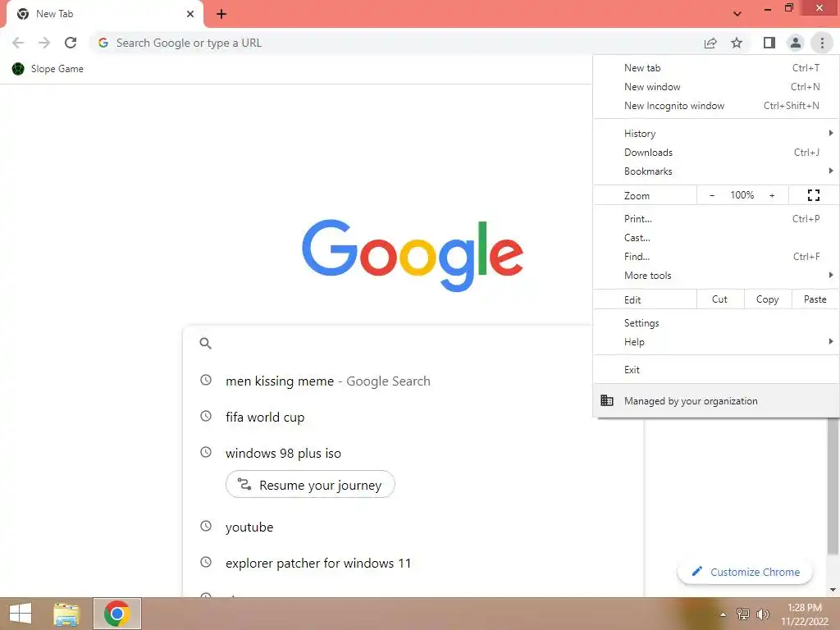Screen dimensions: 840x630
Task: Click clock icon beside fifa world cup
Action: pos(206,416)
